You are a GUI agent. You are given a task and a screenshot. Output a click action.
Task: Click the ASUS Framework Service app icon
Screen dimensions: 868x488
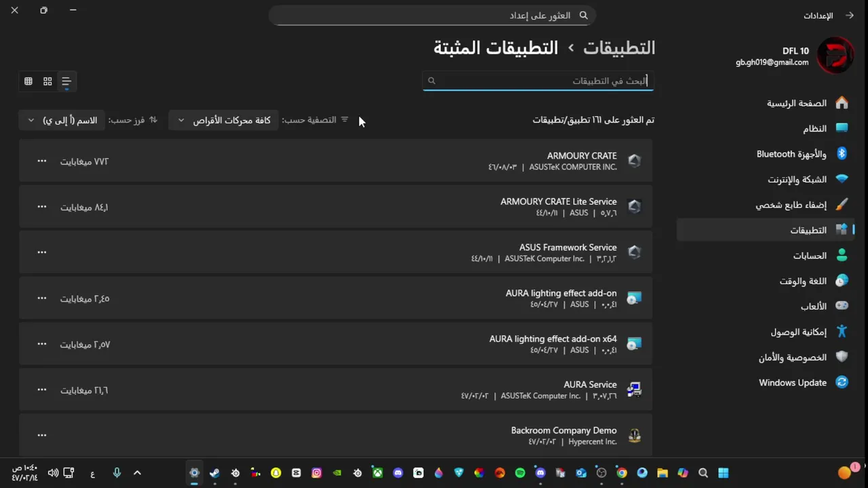click(635, 252)
